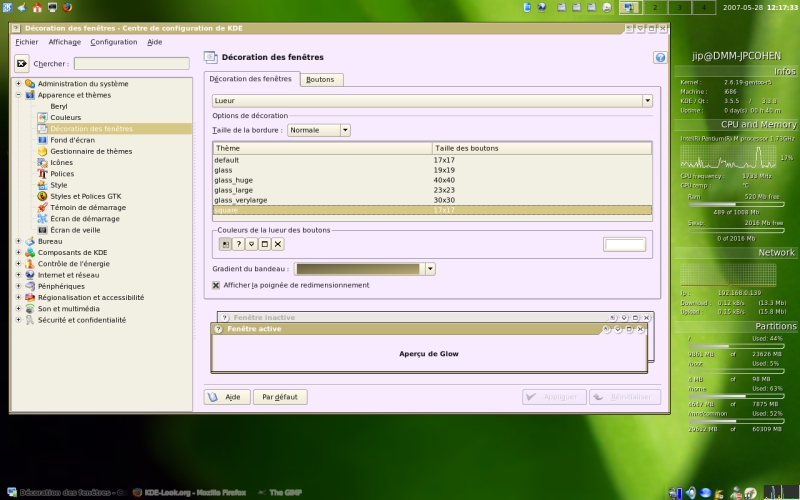Image resolution: width=800 pixels, height=500 pixels.
Task: Expand Sécurité et confidentialité node
Action: tap(18, 319)
